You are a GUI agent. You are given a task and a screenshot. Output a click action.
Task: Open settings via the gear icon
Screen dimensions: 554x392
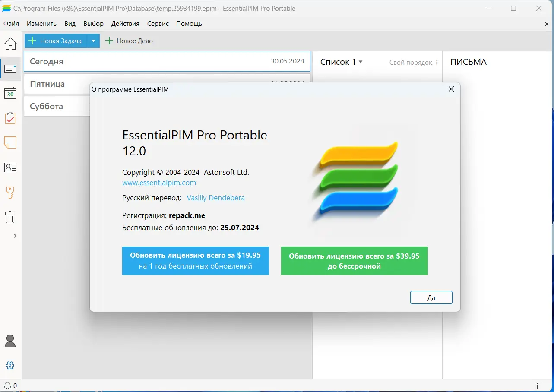coord(10,365)
